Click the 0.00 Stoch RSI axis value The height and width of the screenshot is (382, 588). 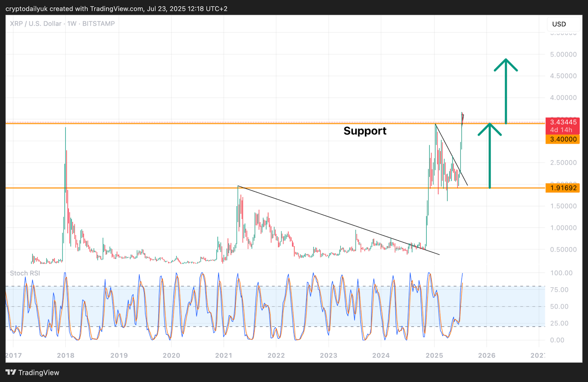coord(557,340)
